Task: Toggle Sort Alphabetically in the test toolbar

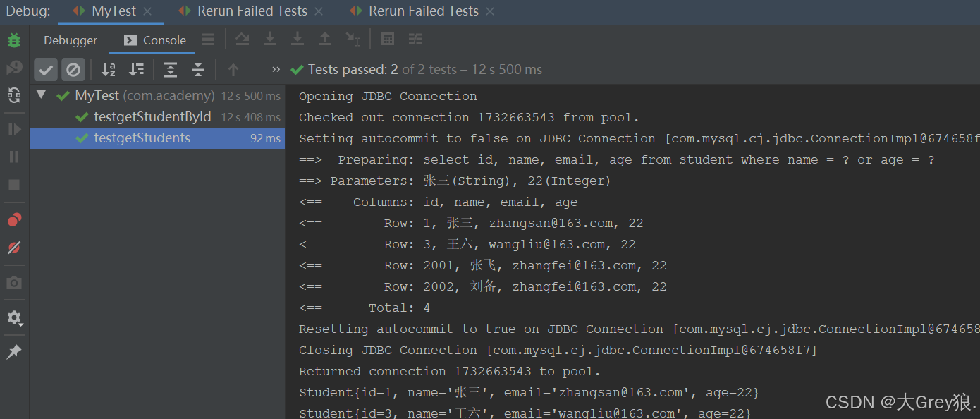Action: [x=109, y=69]
